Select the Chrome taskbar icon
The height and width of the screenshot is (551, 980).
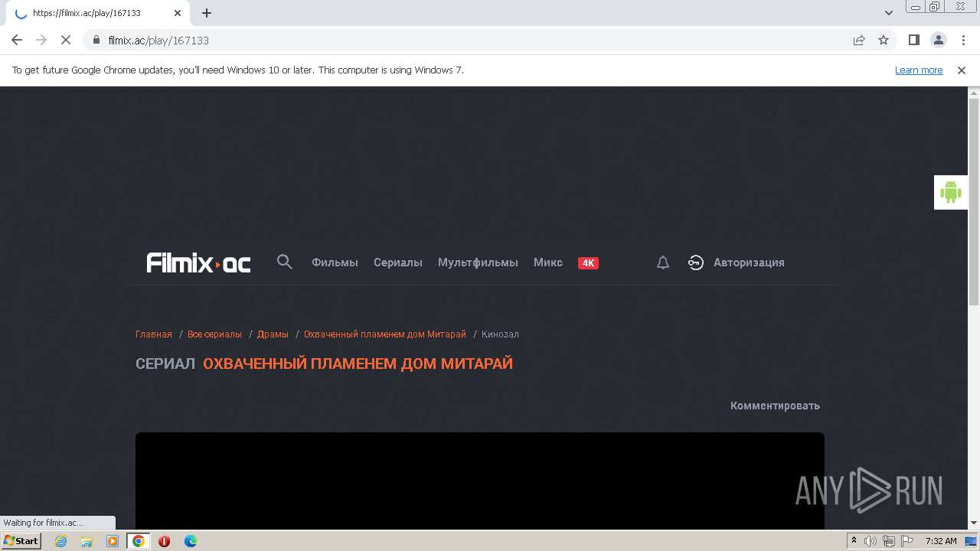coord(139,541)
